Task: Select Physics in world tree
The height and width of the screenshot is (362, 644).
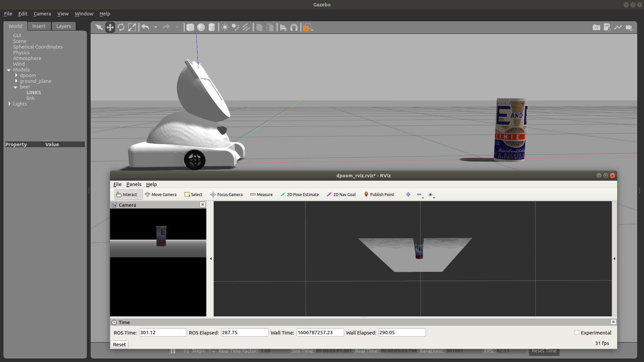Action: pyautogui.click(x=21, y=53)
